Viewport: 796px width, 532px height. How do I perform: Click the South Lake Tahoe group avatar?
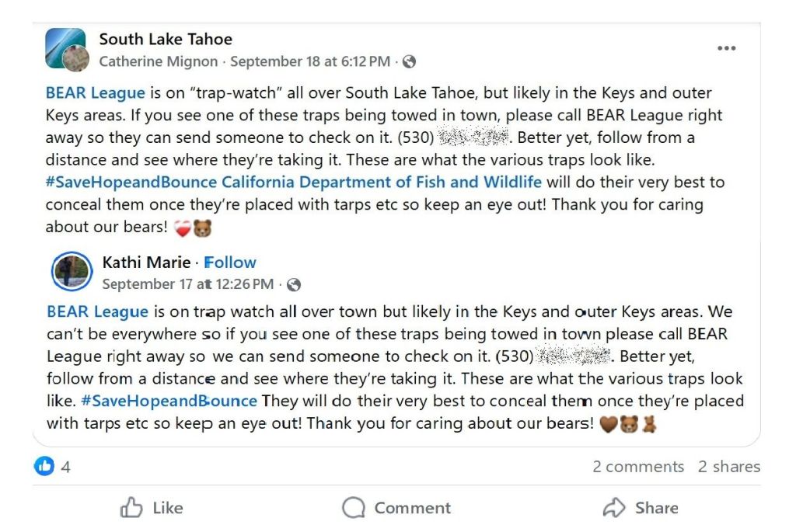coord(65,48)
